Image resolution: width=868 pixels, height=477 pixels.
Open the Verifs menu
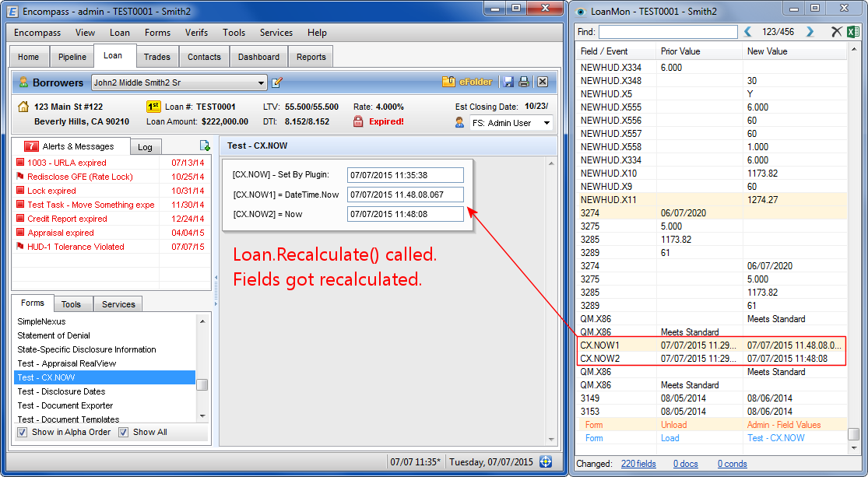point(196,33)
